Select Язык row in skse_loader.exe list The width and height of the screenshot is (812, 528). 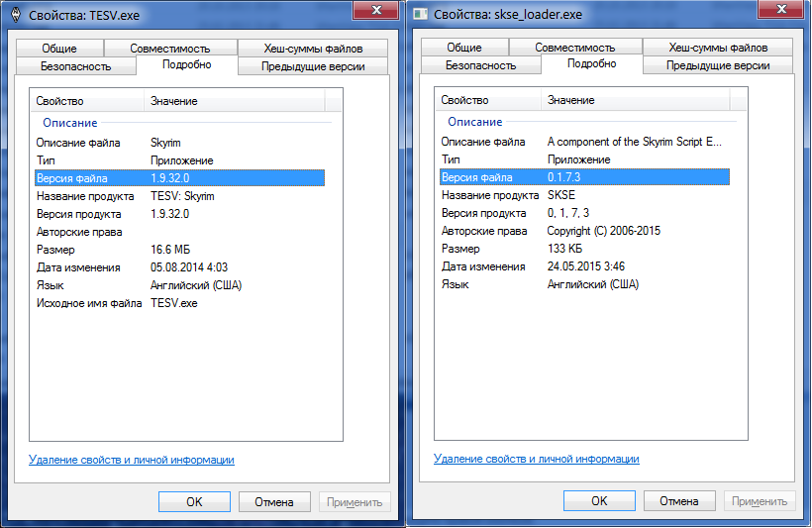point(584,284)
